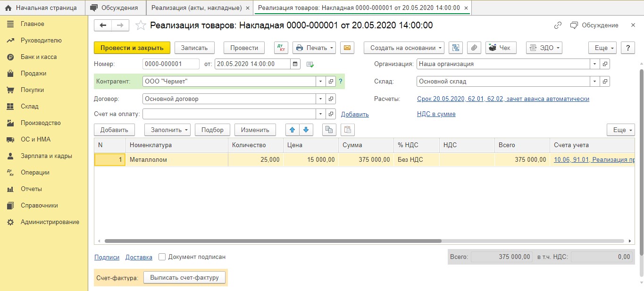Open the calendar picker next to the date

295,64
